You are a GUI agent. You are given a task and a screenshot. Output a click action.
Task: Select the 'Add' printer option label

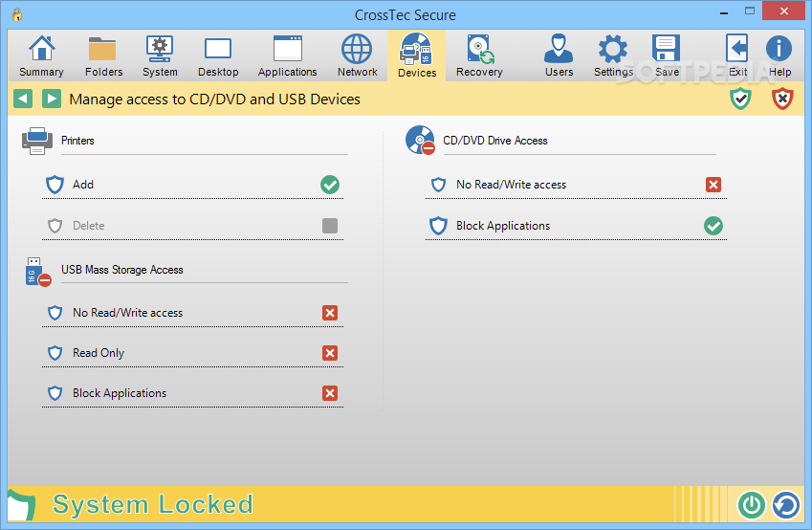83,185
